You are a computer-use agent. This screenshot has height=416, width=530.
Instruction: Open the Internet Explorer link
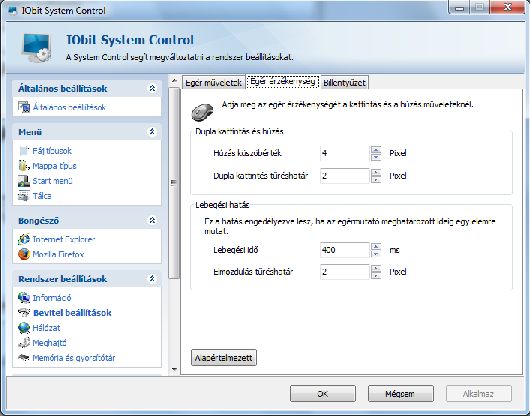click(64, 239)
